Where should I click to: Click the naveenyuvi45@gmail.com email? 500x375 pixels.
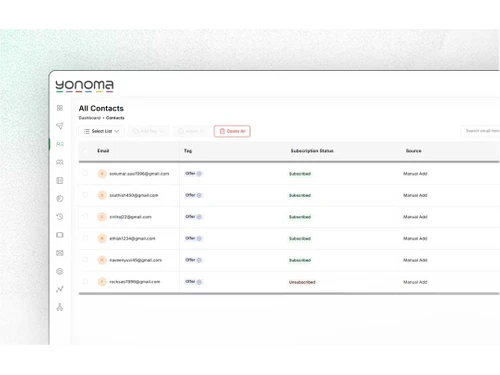[x=135, y=260]
